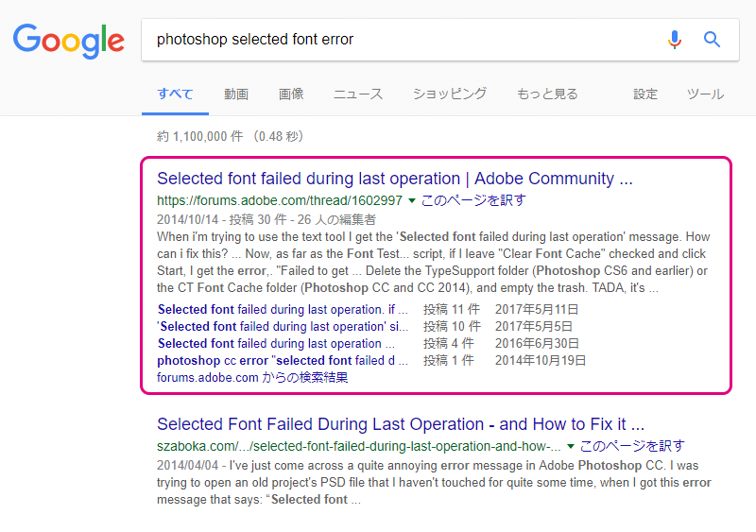
Task: Open the szaboka.com URL dropdown arrow
Action: (571, 446)
